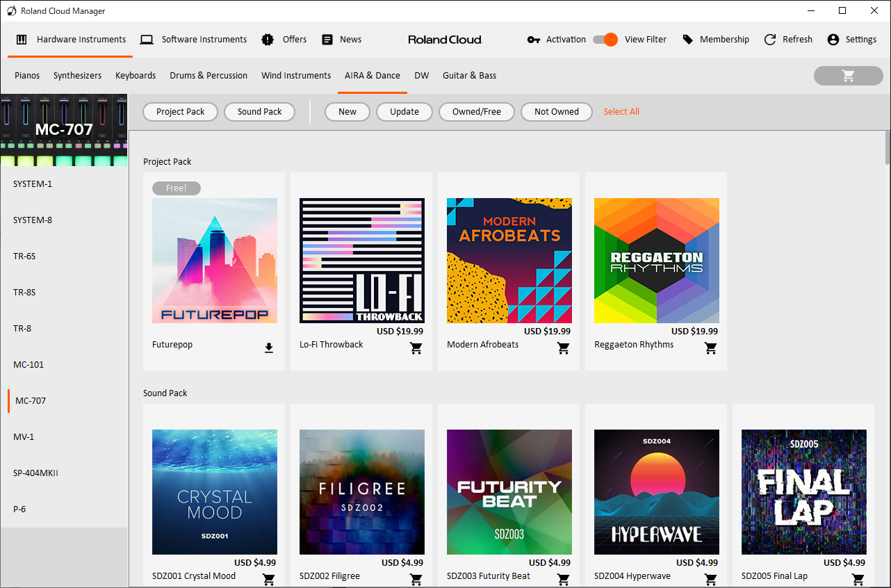Switch to Pianos category tab

click(27, 76)
